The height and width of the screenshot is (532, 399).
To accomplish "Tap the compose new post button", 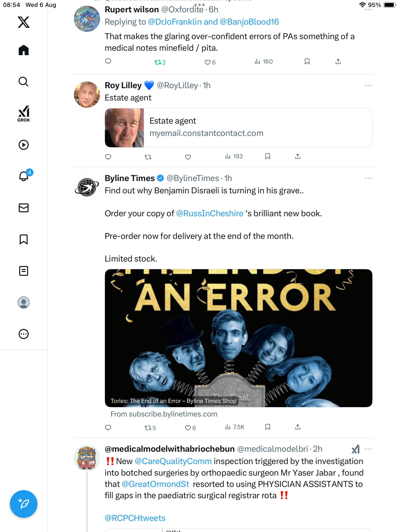I will tap(24, 504).
